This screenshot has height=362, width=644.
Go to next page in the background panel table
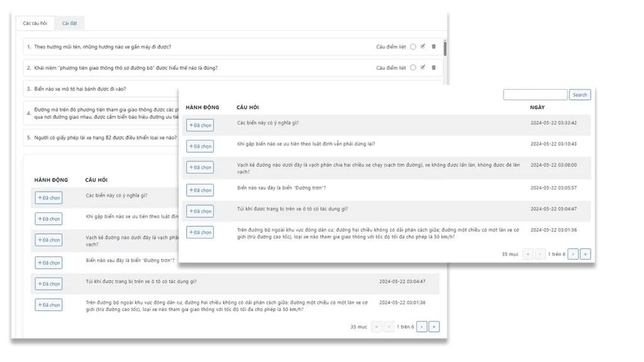coord(421,326)
